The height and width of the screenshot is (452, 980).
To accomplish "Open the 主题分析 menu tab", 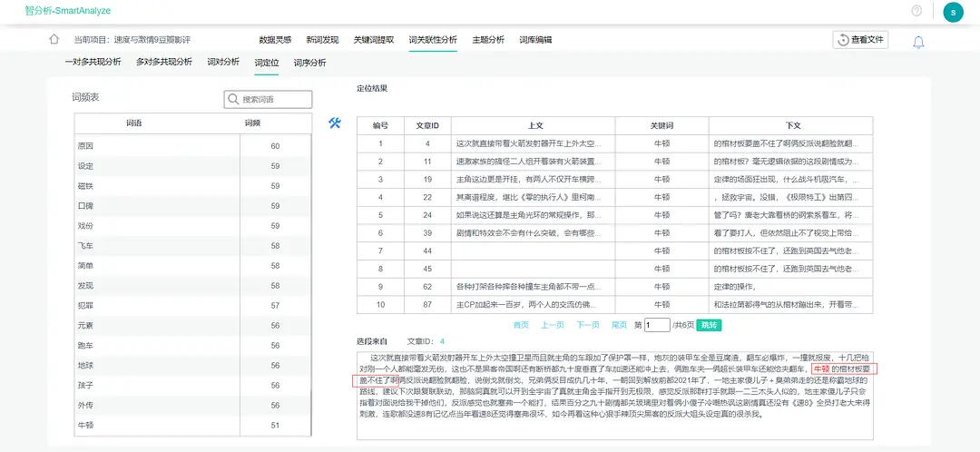I will click(x=488, y=40).
